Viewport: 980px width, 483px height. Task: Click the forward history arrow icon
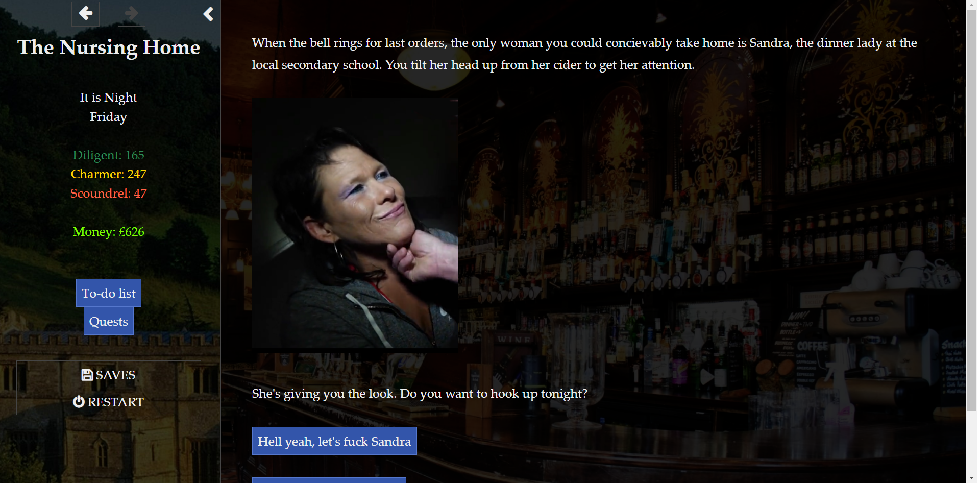(132, 14)
